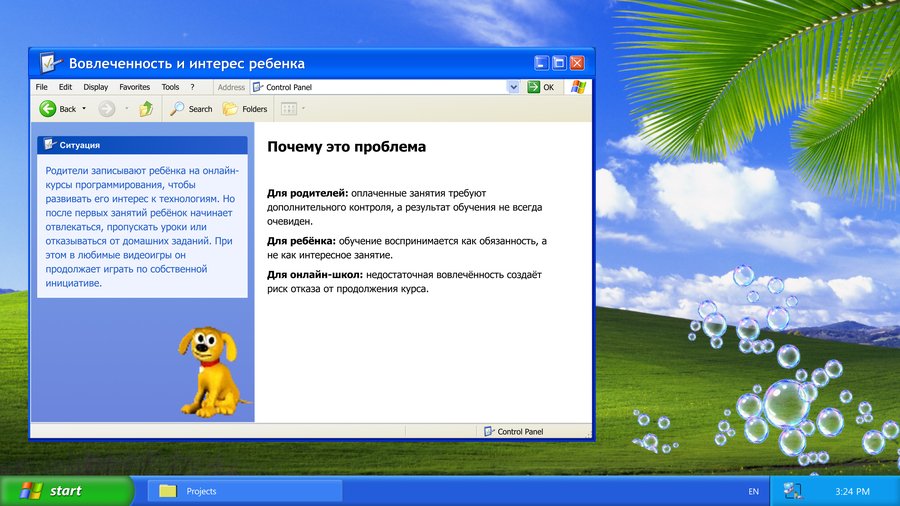The image size is (900, 506).
Task: Click the Search magnifier button
Action: [x=191, y=108]
